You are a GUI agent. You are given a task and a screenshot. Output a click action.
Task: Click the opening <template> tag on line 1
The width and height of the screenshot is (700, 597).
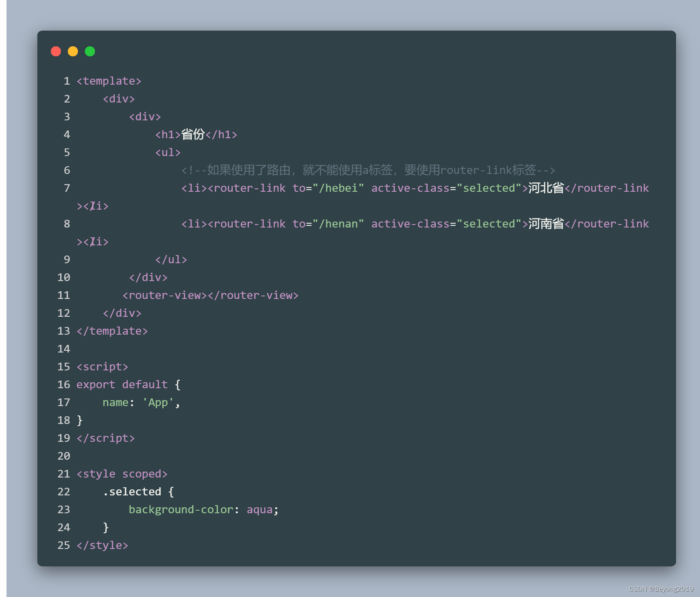109,81
